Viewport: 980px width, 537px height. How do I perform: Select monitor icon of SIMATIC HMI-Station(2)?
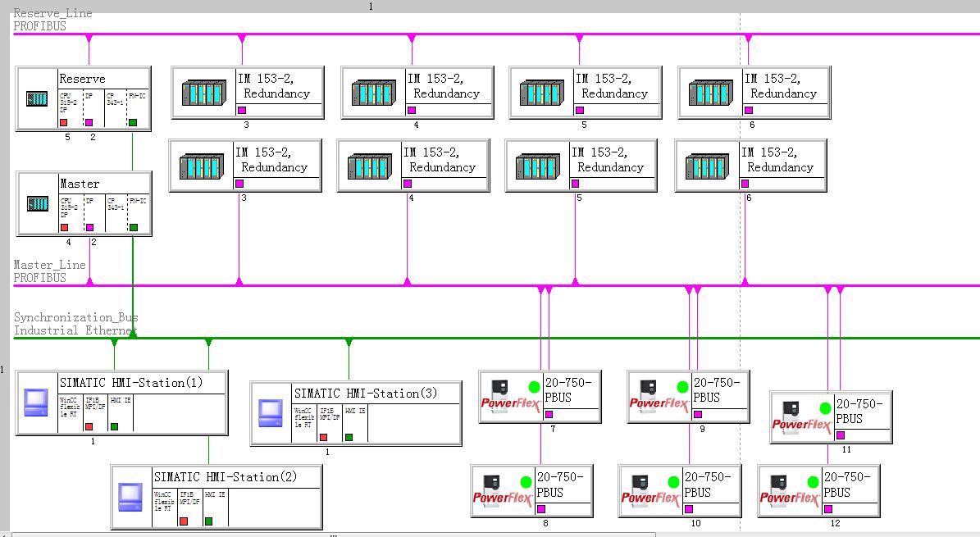coord(130,497)
